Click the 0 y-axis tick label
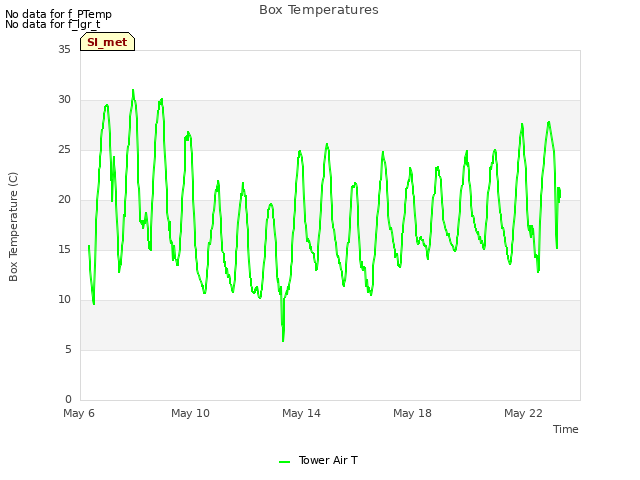Image resolution: width=640 pixels, height=480 pixels. [x=68, y=400]
